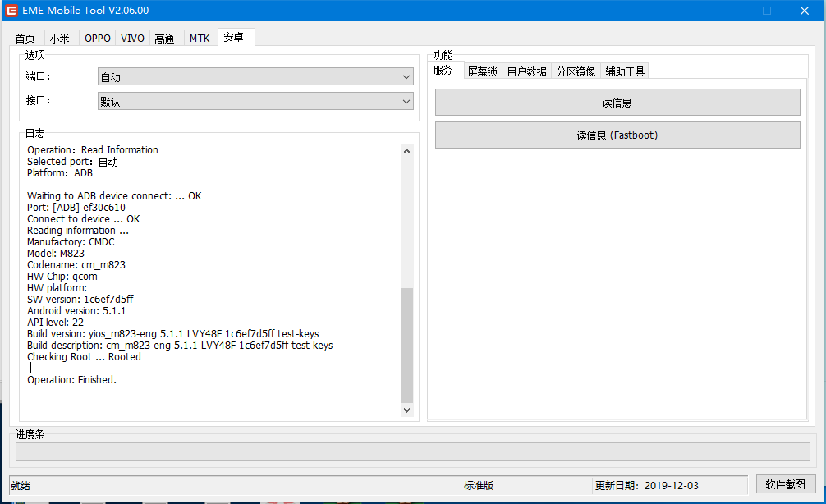Screen dimensions: 826x504
Task: Close the EME Mobile Tool window
Action: (x=805, y=11)
